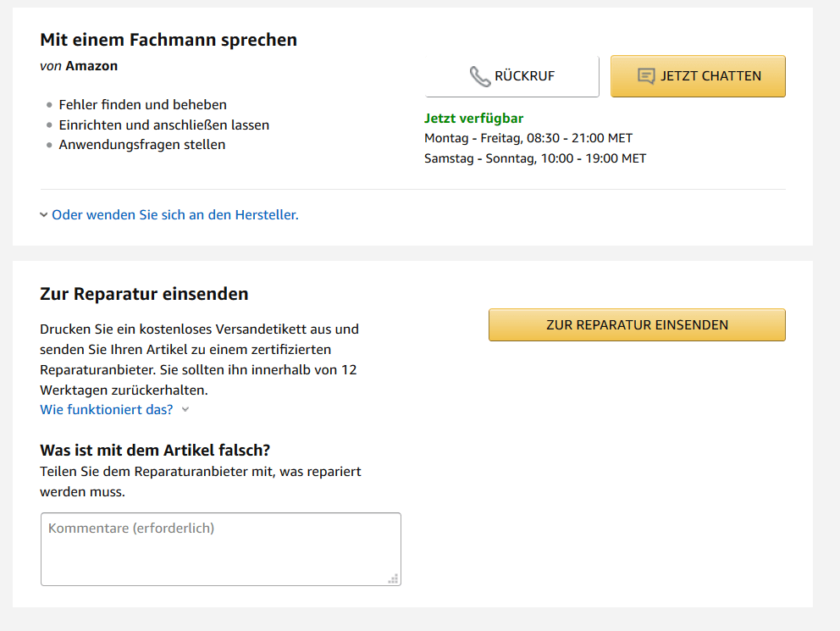Select the "Fehler finden und beheben" bullet
Screen dimensions: 840x631
(x=143, y=105)
